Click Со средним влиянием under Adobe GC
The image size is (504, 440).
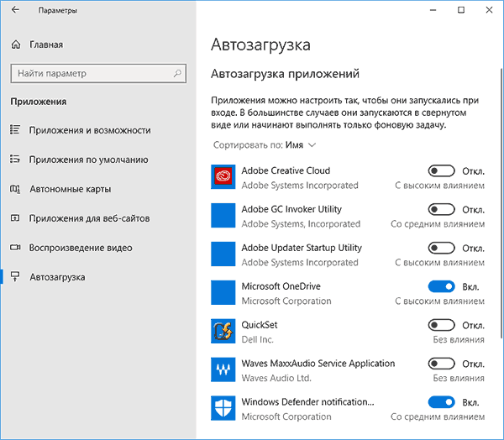(438, 223)
